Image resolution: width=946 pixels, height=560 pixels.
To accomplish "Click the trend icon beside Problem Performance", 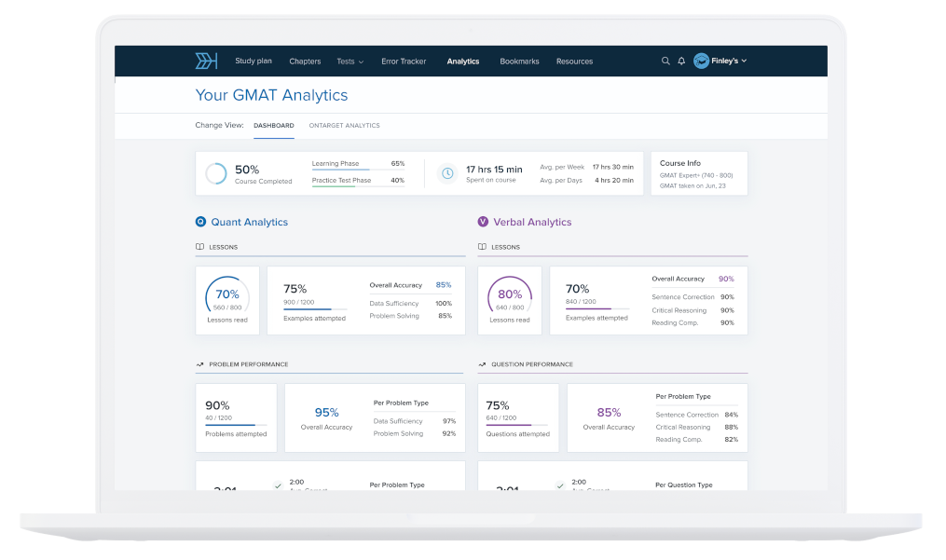I will coord(199,364).
